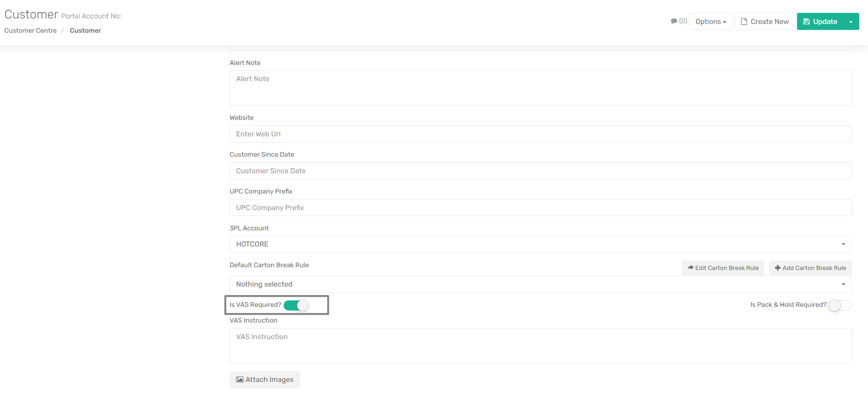Screen dimensions: 868x393
Task: Open Default Carton Break Rule dropdown
Action: [x=541, y=284]
